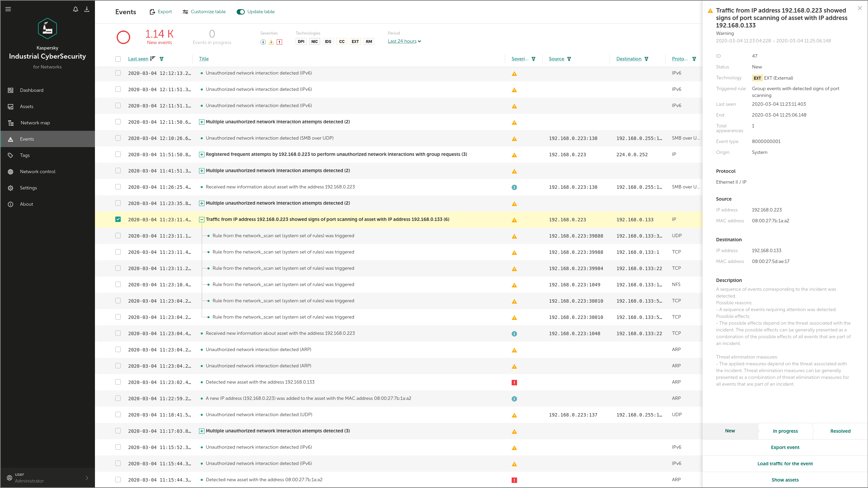The width and height of the screenshot is (868, 488).
Task: Check the select-all checkbox in table header
Action: (x=118, y=59)
